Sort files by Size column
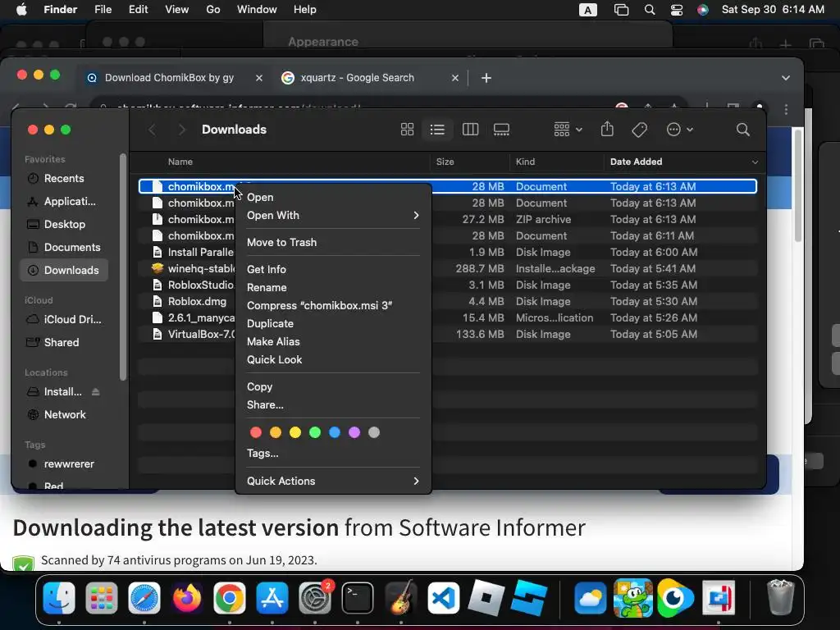 click(470, 162)
